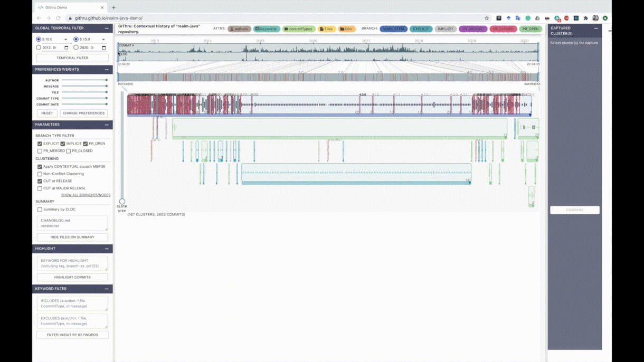Uncheck the EXPLICIT branch type checkbox
Image resolution: width=644 pixels, height=362 pixels.
(x=40, y=144)
